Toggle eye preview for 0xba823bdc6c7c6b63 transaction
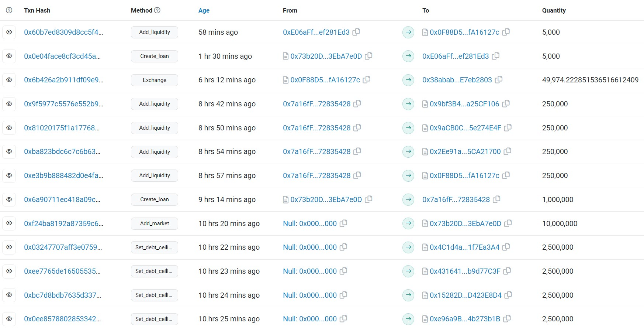The width and height of the screenshot is (644, 328). (9, 151)
